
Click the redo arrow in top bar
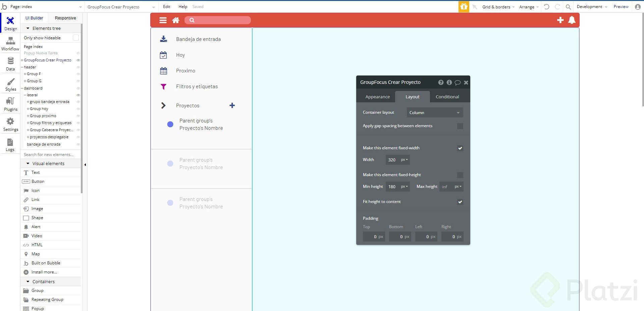(557, 7)
